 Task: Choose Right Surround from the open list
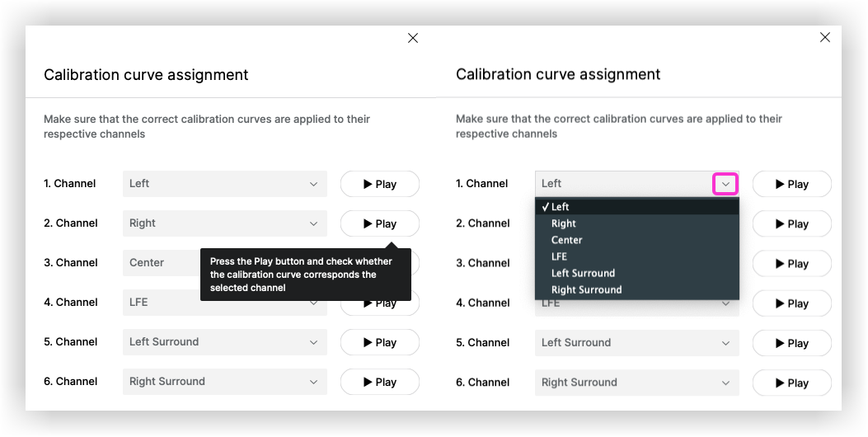[x=636, y=289]
